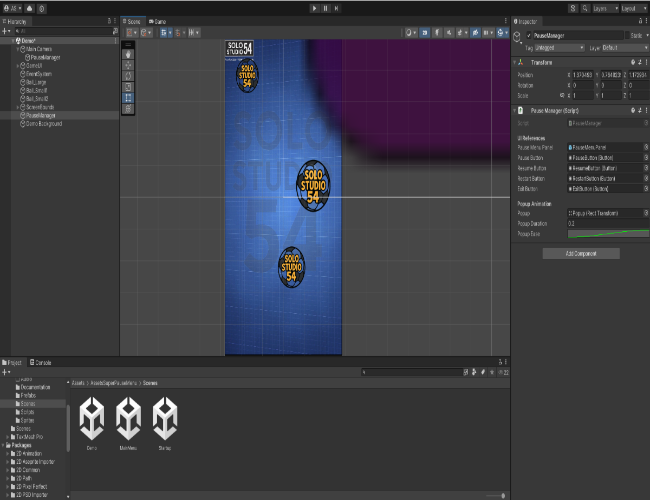Pick object for Exit Button field
This screenshot has width=650, height=500.
point(646,189)
